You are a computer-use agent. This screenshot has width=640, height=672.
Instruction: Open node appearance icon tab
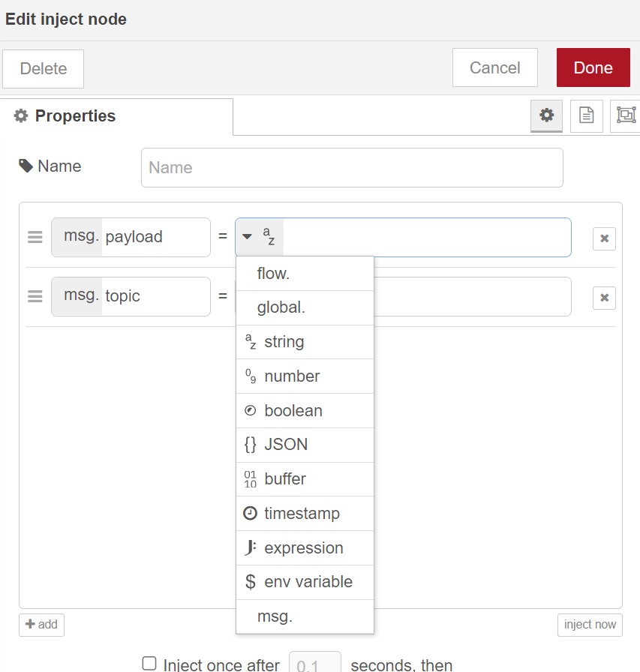tap(626, 115)
